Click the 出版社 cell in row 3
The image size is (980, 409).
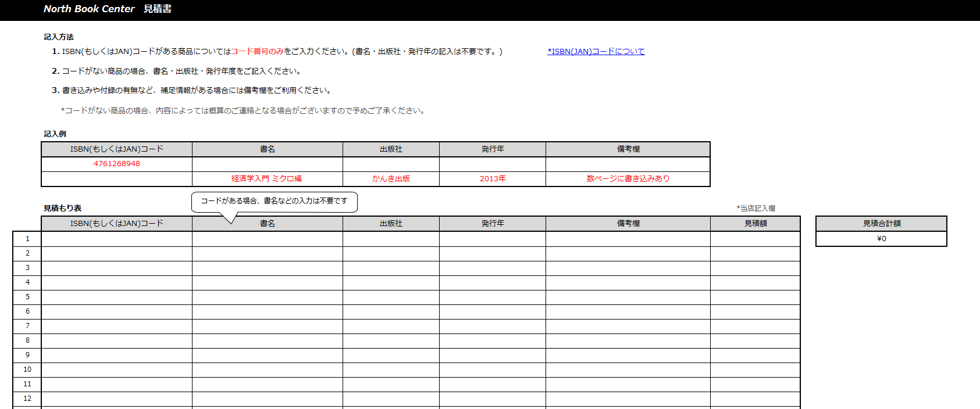coord(391,268)
